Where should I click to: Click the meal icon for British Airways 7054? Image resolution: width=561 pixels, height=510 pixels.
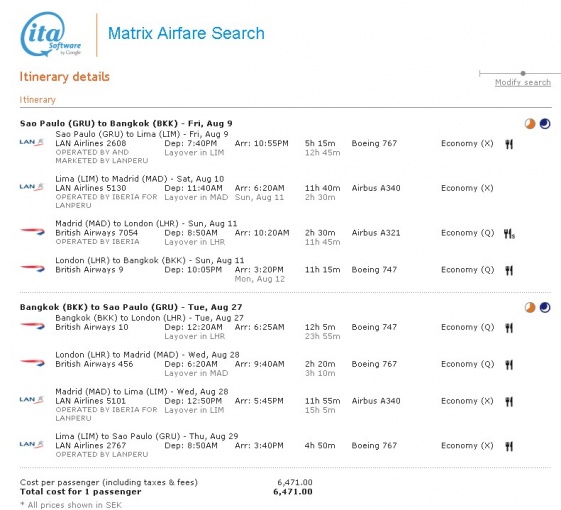[509, 234]
